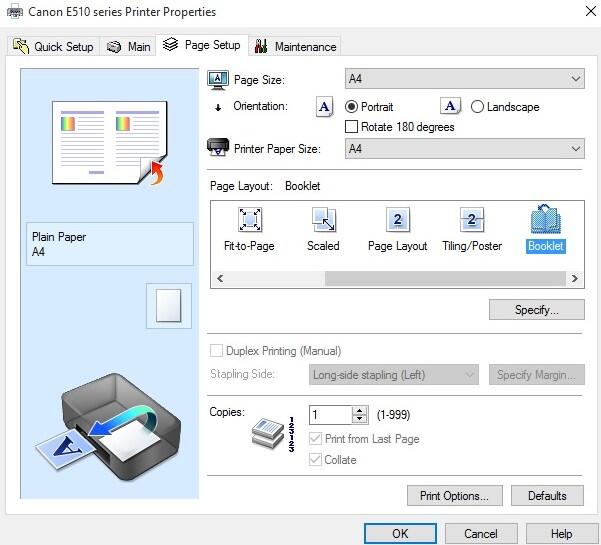Switch to the Main tab
The height and width of the screenshot is (545, 601).
pos(128,46)
